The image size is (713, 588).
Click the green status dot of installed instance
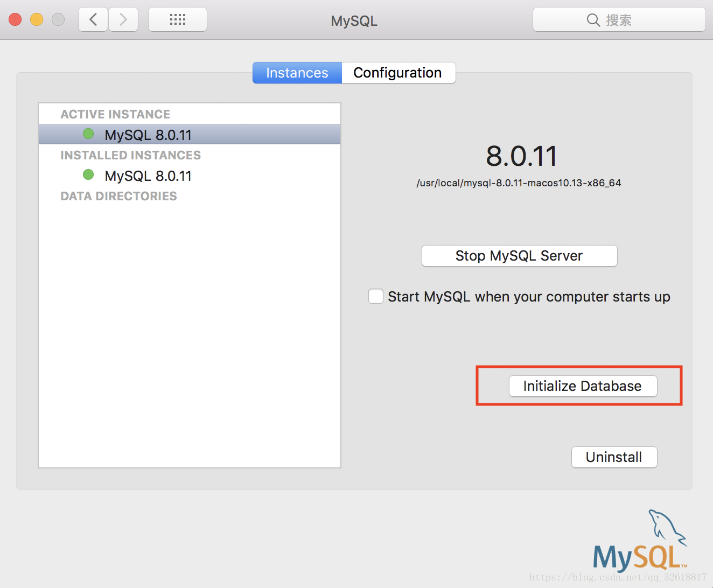coord(88,174)
